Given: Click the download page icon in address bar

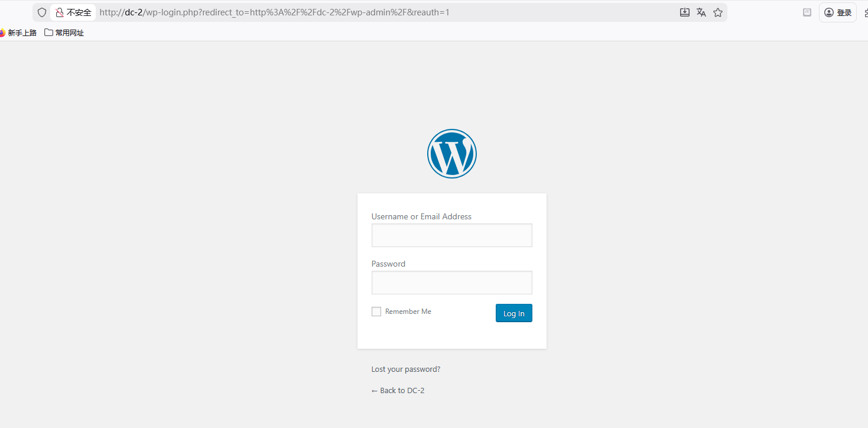Looking at the screenshot, I should coord(685,12).
